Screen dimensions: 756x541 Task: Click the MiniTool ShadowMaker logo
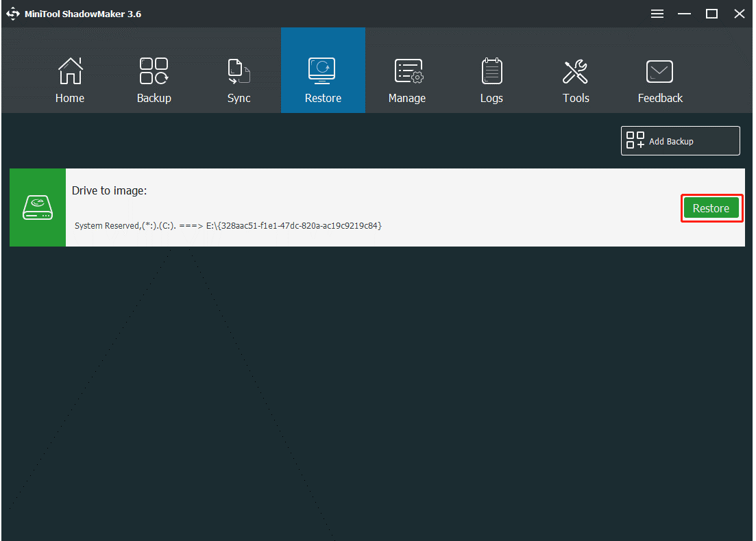pos(13,13)
